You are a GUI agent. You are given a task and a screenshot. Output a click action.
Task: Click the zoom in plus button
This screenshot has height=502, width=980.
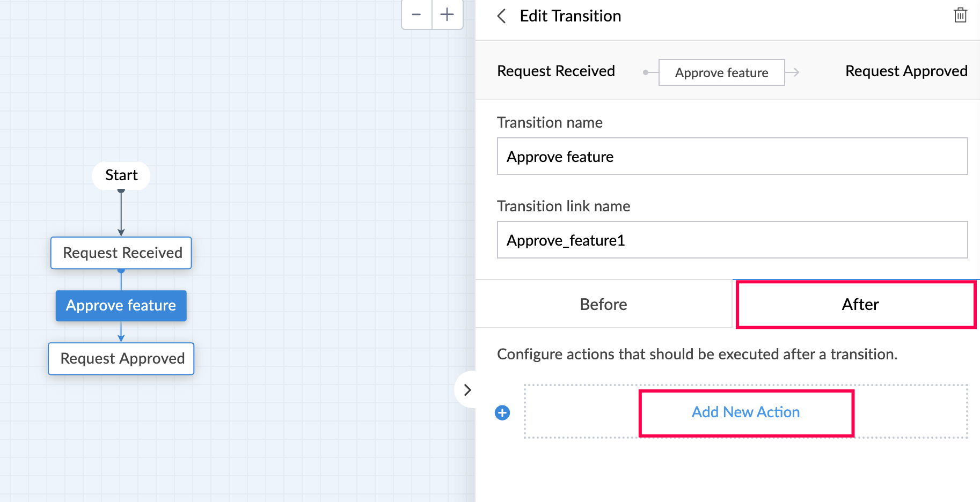[447, 15]
